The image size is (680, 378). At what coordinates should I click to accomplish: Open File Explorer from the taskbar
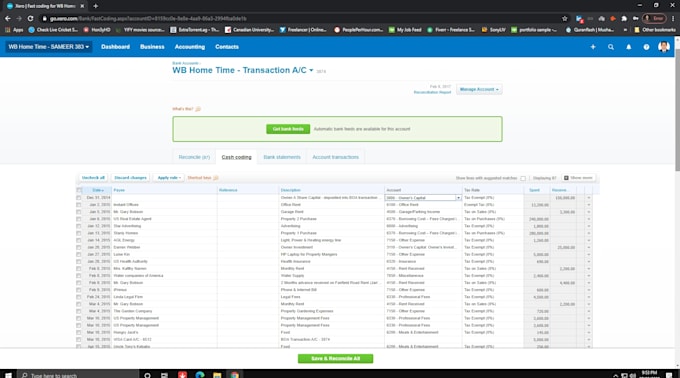(x=217, y=375)
